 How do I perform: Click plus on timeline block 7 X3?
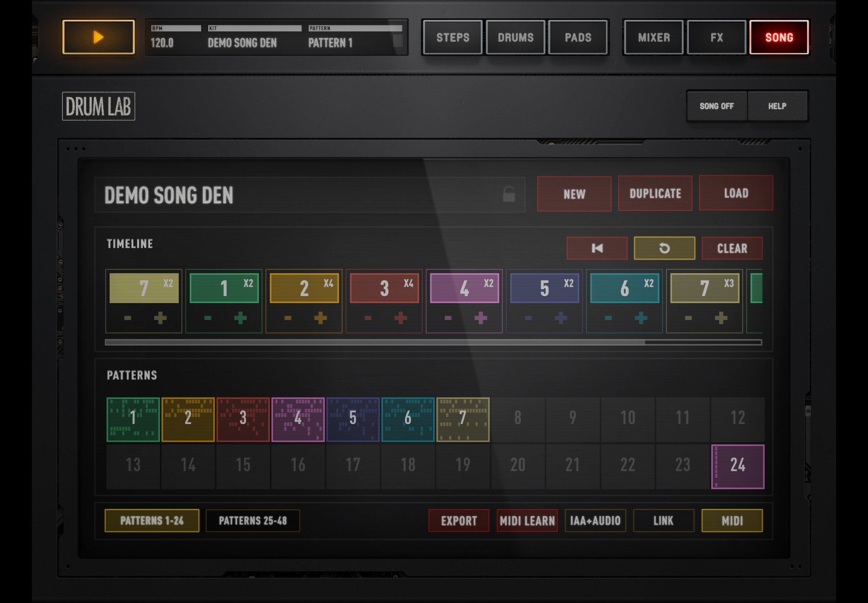click(721, 318)
